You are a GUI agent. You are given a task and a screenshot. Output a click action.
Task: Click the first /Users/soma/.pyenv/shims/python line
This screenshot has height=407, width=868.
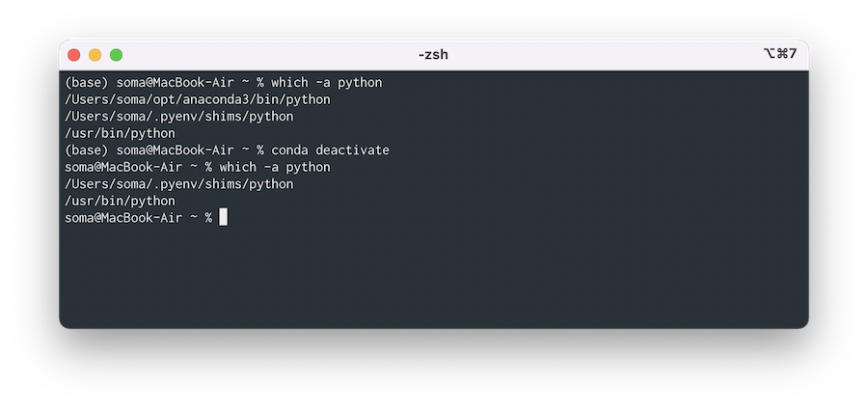pyautogui.click(x=179, y=117)
